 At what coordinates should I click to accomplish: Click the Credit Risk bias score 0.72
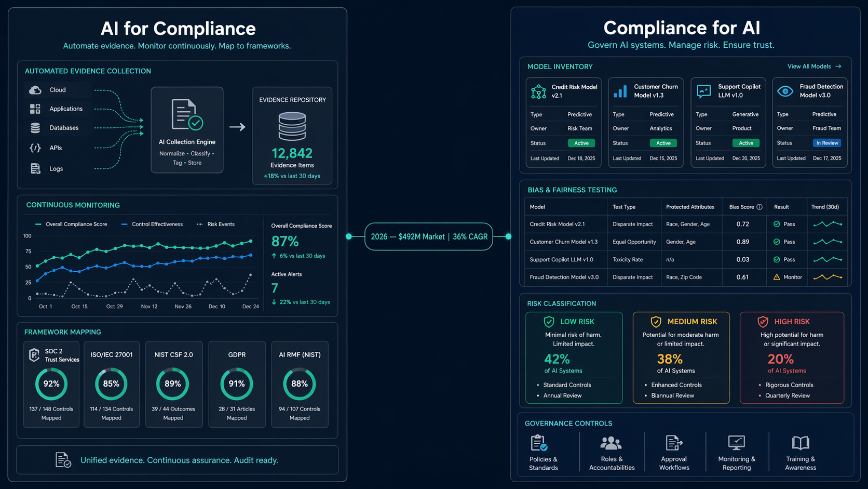742,224
